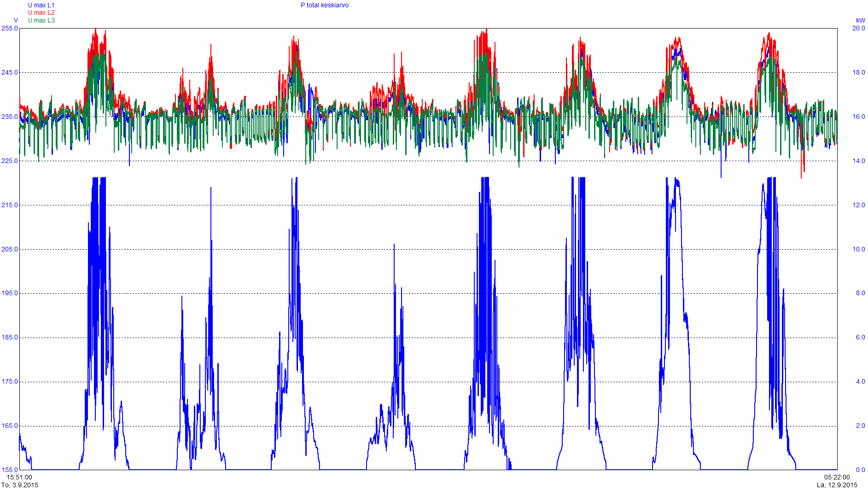Click the end time 05:22:00

coord(837,477)
